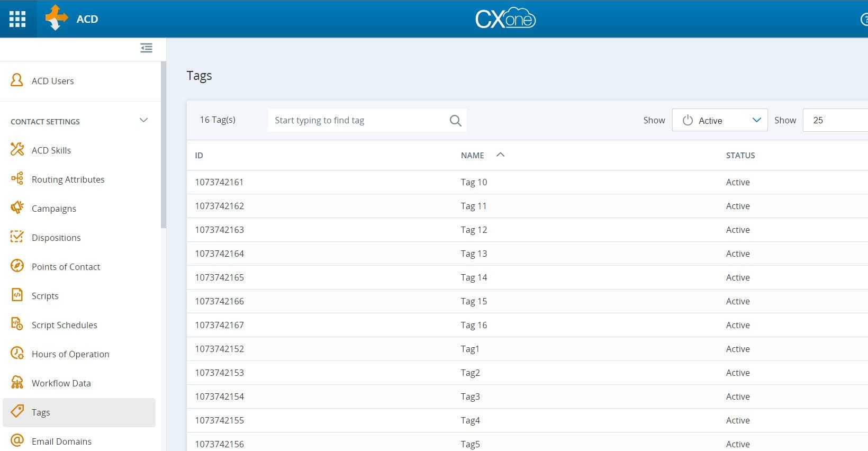Screen dimensions: 868x451
Task: Click the Campaigns megaphone icon
Action: 17,208
